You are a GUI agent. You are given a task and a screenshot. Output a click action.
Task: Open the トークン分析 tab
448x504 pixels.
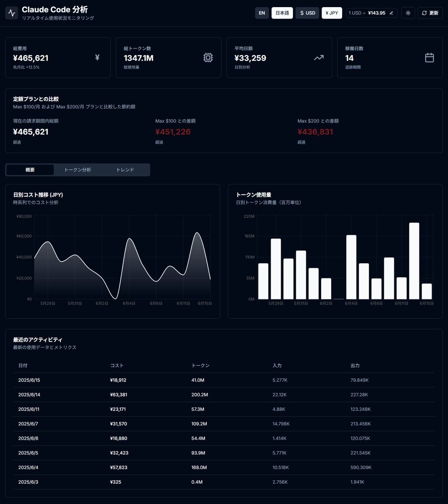coord(77,170)
